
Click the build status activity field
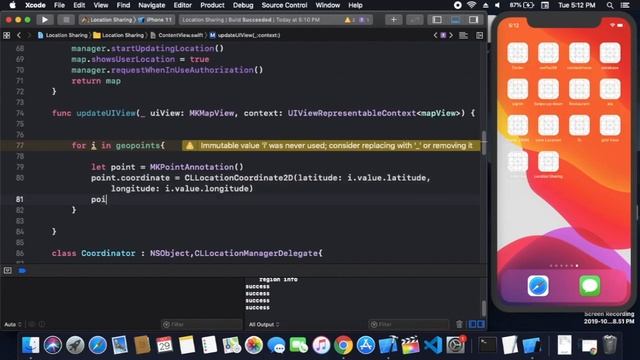pyautogui.click(x=276, y=20)
